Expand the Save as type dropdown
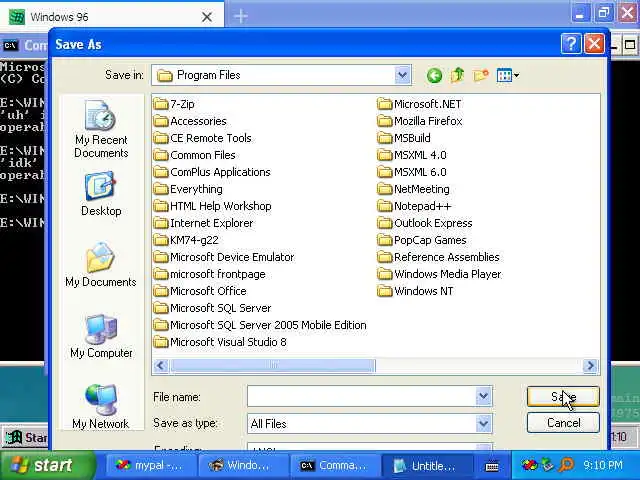 tap(483, 424)
